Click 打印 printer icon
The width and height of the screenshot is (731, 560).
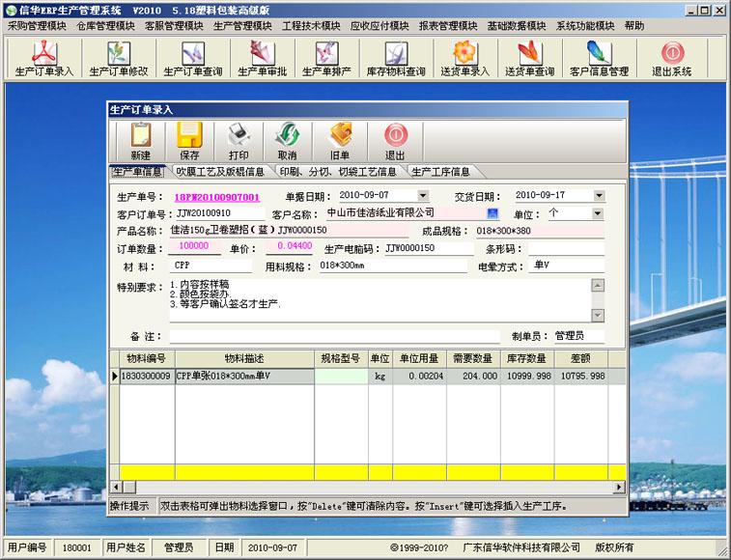click(x=239, y=141)
